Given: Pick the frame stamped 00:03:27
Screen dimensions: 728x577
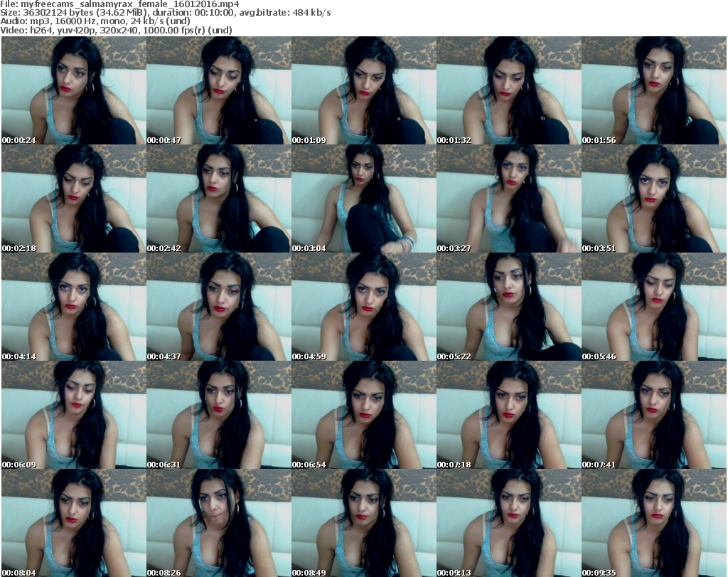Looking at the screenshot, I should (509, 198).
